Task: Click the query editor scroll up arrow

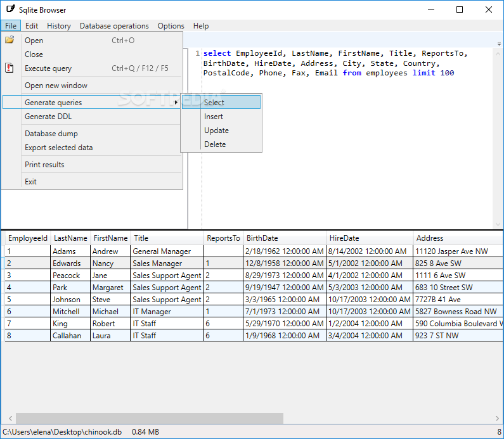Action: [x=498, y=54]
